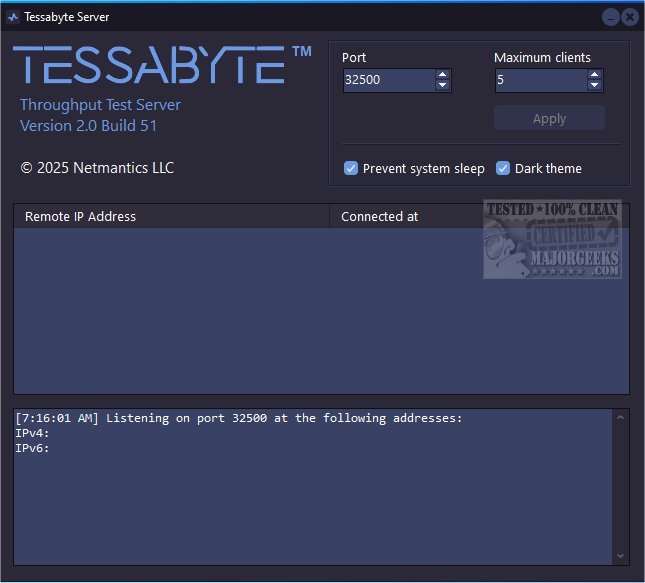Screen dimensions: 645x583
Task: Click '© 2025 Netmantics LLC' text
Action: click(97, 168)
